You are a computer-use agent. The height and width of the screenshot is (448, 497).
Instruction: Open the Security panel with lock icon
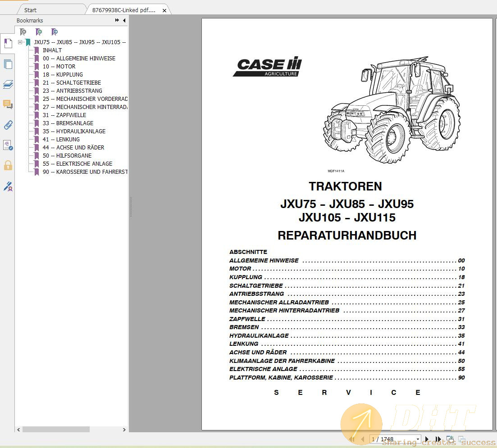8,165
